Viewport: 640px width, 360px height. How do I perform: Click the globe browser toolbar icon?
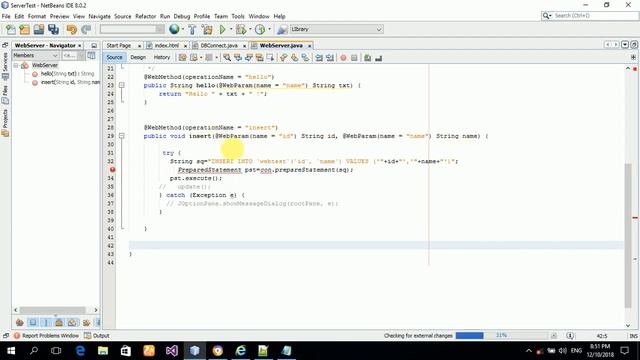pos(174,29)
